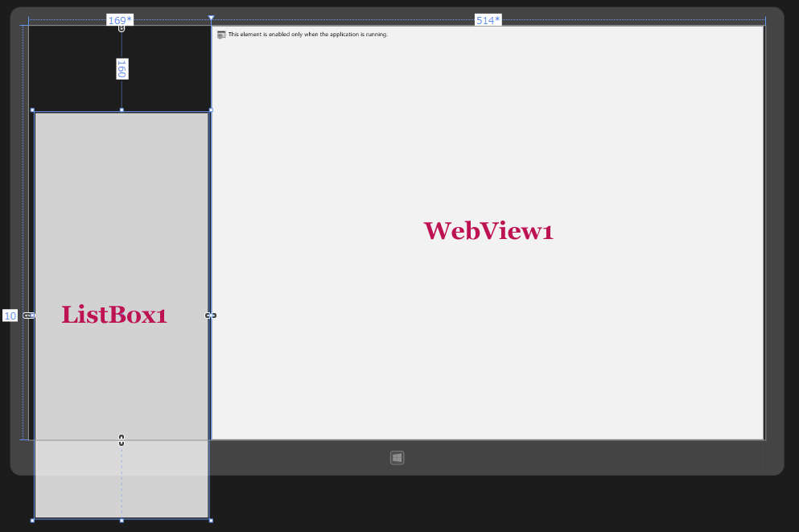This screenshot has width=799, height=532.
Task: Click the "This element is enabled only" message
Action: pyautogui.click(x=308, y=35)
